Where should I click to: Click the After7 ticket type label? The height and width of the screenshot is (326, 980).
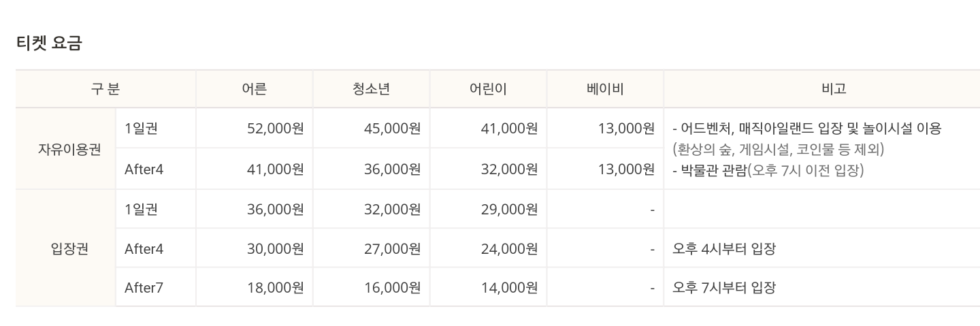click(144, 287)
